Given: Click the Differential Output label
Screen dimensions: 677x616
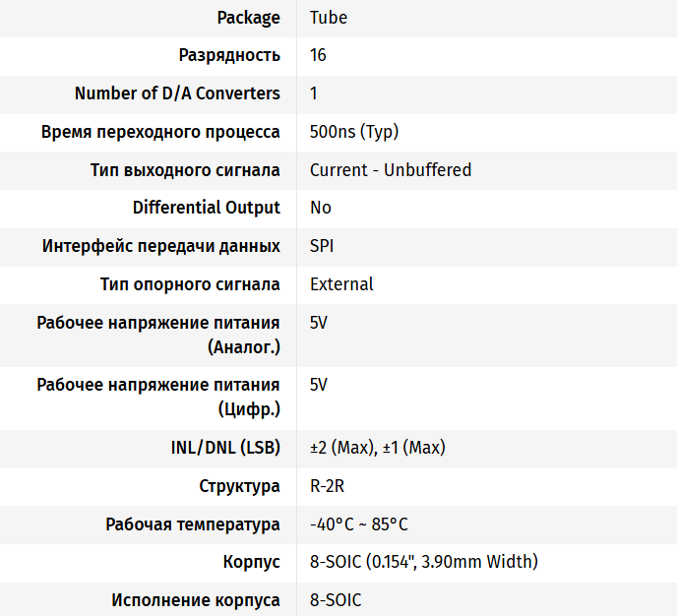Looking at the screenshot, I should click(207, 208).
